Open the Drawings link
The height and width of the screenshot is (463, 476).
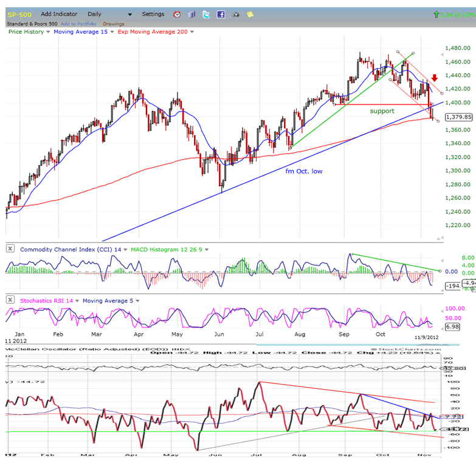[114, 24]
